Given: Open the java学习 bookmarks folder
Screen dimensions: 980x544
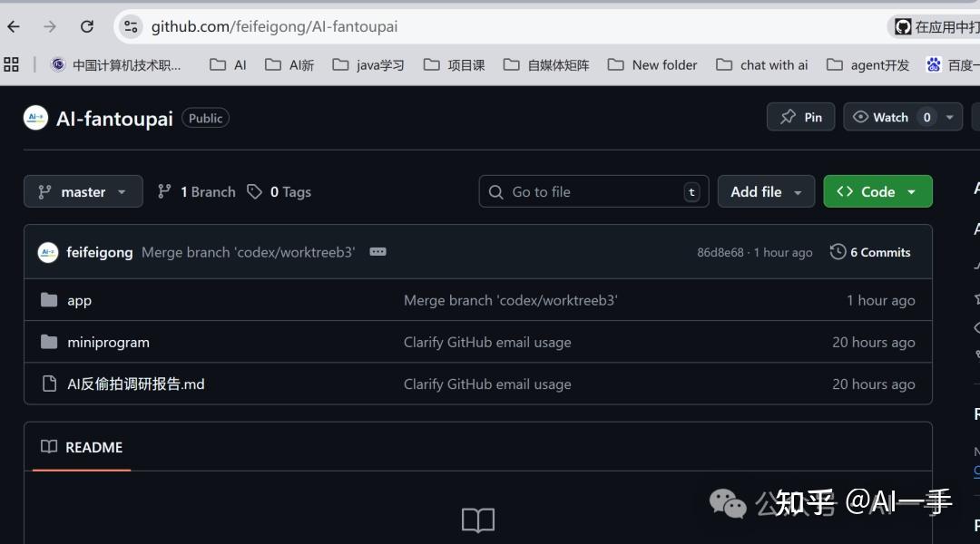Looking at the screenshot, I should (368, 65).
